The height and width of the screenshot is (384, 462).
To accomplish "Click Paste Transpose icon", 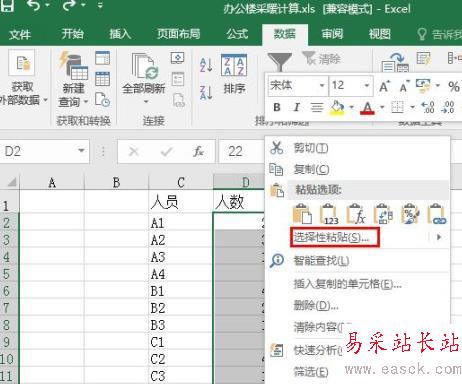I will coord(383,214).
